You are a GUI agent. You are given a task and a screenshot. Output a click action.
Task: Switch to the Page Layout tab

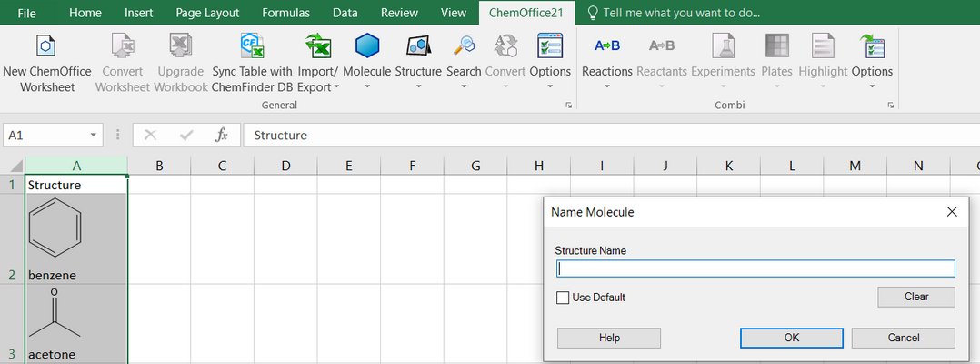tap(207, 13)
